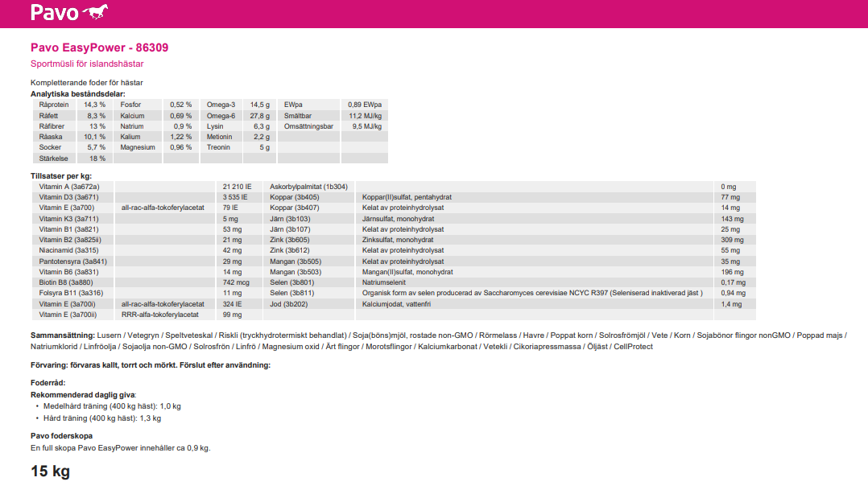Click the Biotin B8 (3a880) row
Viewport: 868px width, 494px height.
tap(66, 283)
